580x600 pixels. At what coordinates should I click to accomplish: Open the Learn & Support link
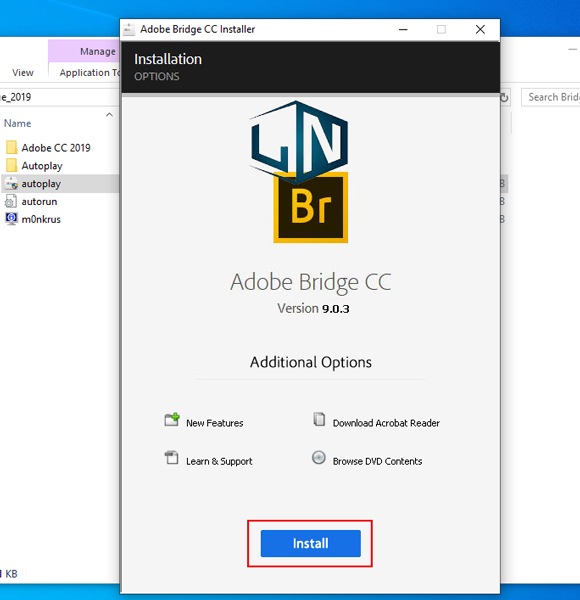[219, 461]
